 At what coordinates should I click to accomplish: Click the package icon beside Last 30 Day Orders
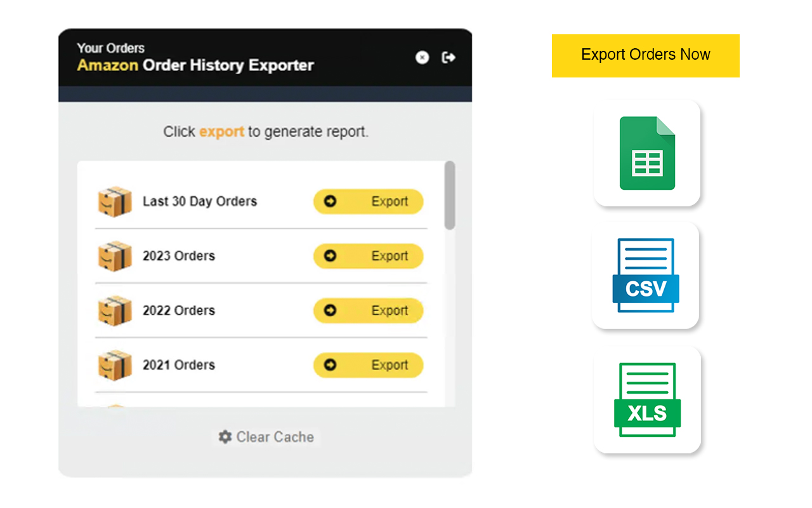[x=115, y=202]
